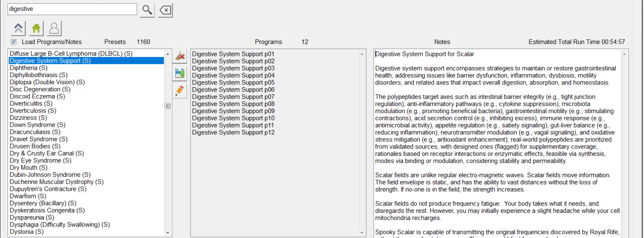Click the magnifying glass search icon

[x=147, y=10]
